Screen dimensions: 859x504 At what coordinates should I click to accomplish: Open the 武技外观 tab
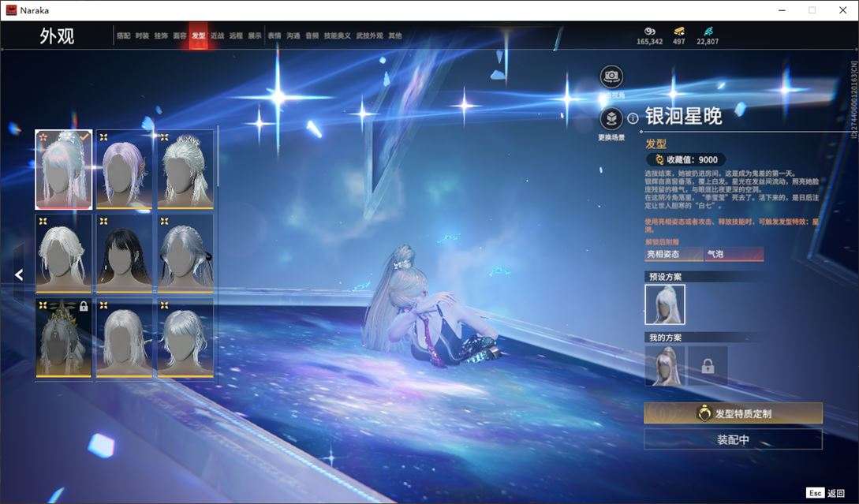point(370,35)
